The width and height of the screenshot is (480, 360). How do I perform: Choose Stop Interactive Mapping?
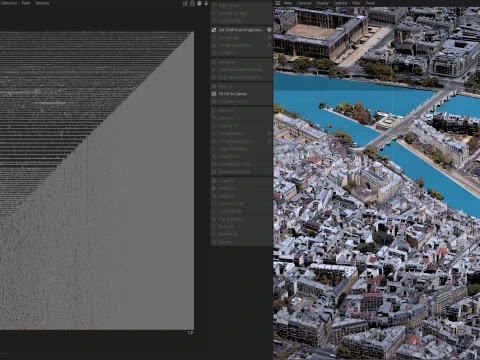pos(241,77)
